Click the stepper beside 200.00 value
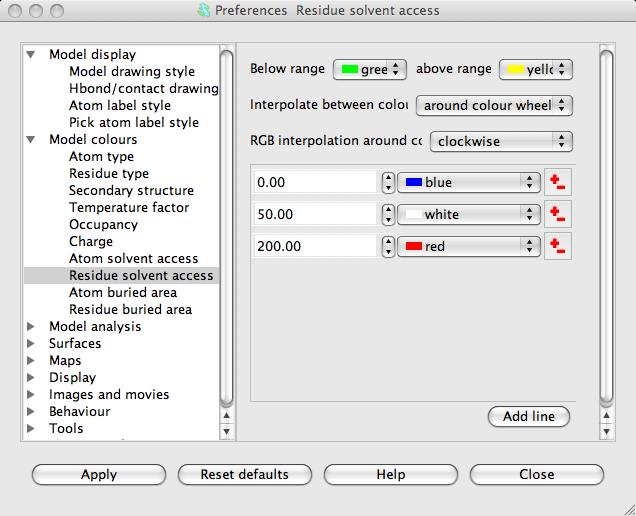The image size is (636, 516). [388, 247]
